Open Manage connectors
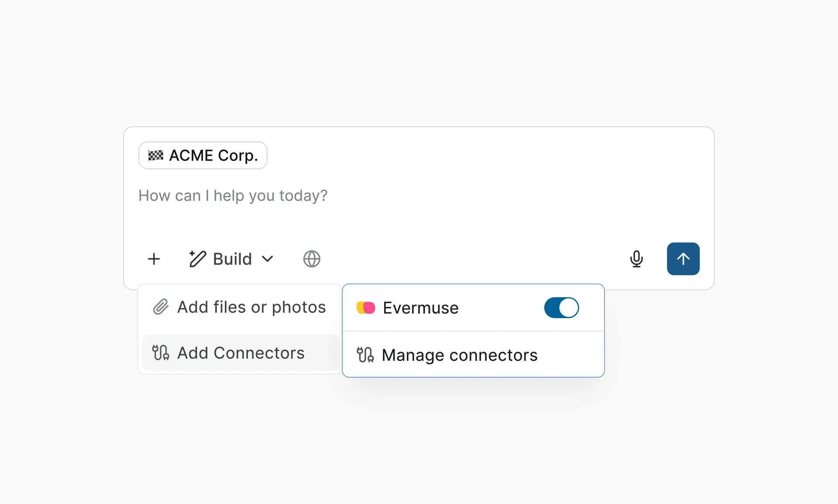The height and width of the screenshot is (504, 838). tap(473, 355)
